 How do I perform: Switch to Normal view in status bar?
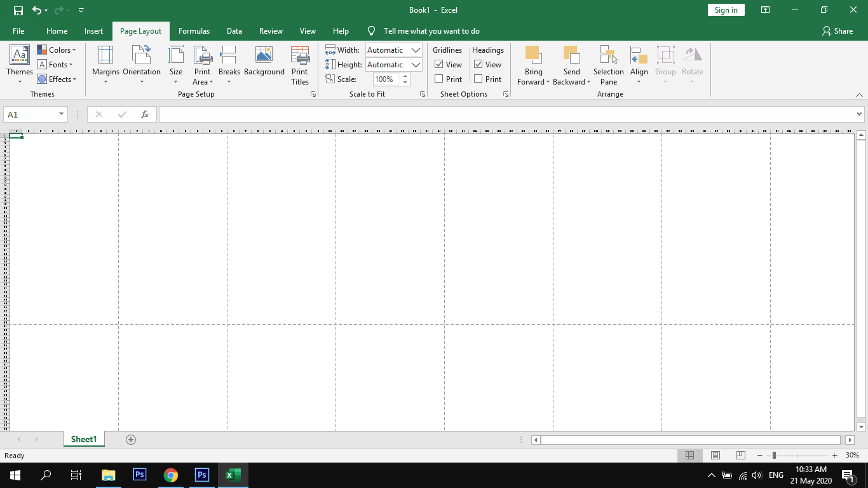point(689,456)
